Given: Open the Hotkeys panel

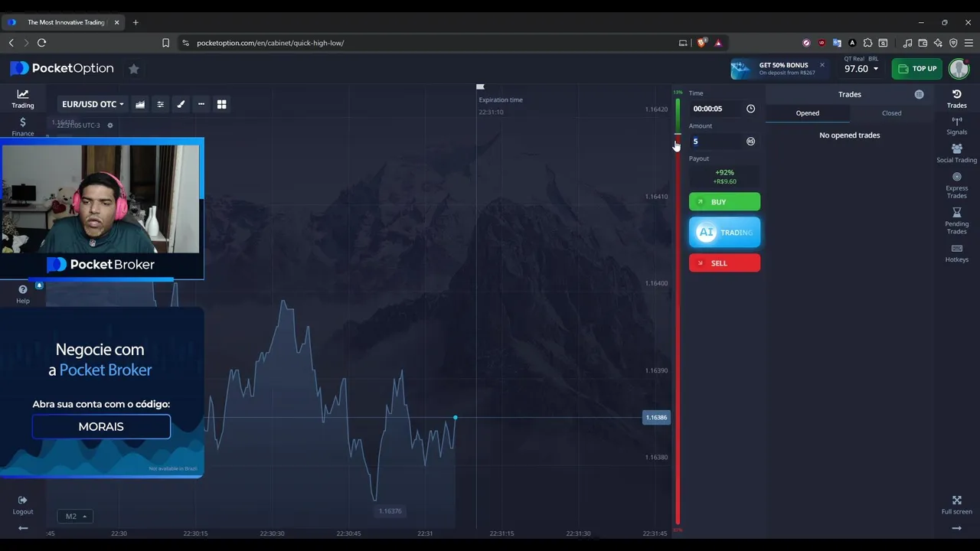Looking at the screenshot, I should pos(957,253).
